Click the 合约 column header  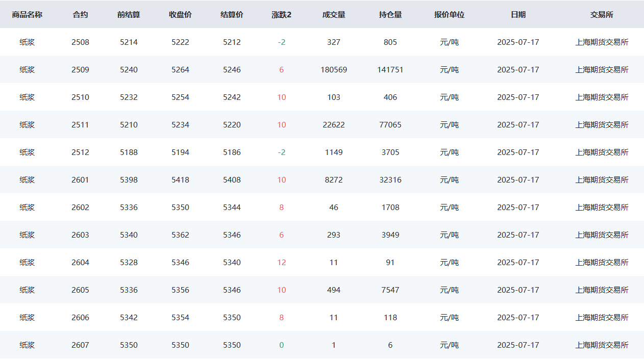click(x=80, y=15)
